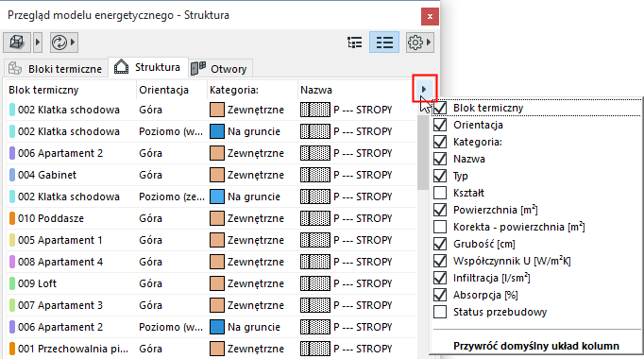Uncheck Absorpcja [%] column
This screenshot has width=644, height=359.
[440, 295]
